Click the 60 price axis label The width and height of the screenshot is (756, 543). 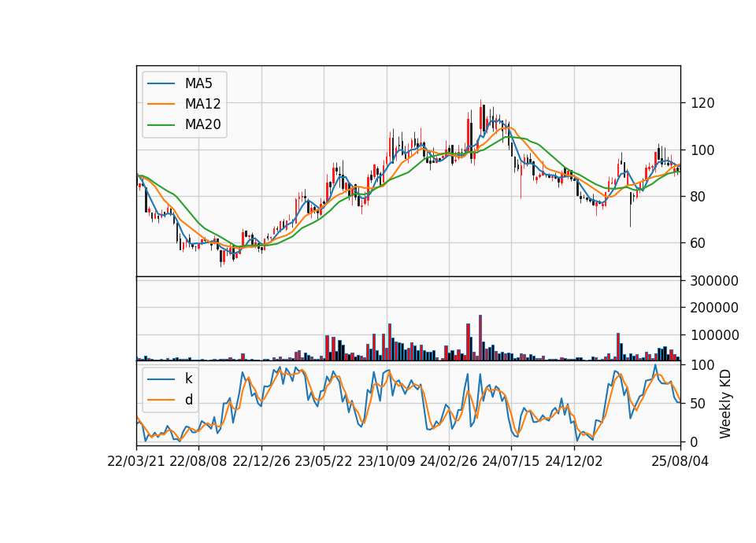[699, 243]
